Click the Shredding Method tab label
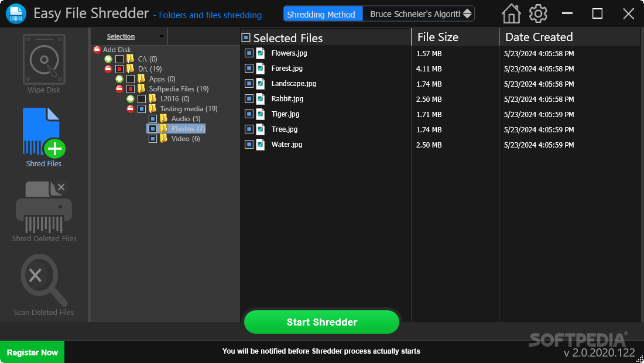The width and height of the screenshot is (644, 363). point(323,15)
